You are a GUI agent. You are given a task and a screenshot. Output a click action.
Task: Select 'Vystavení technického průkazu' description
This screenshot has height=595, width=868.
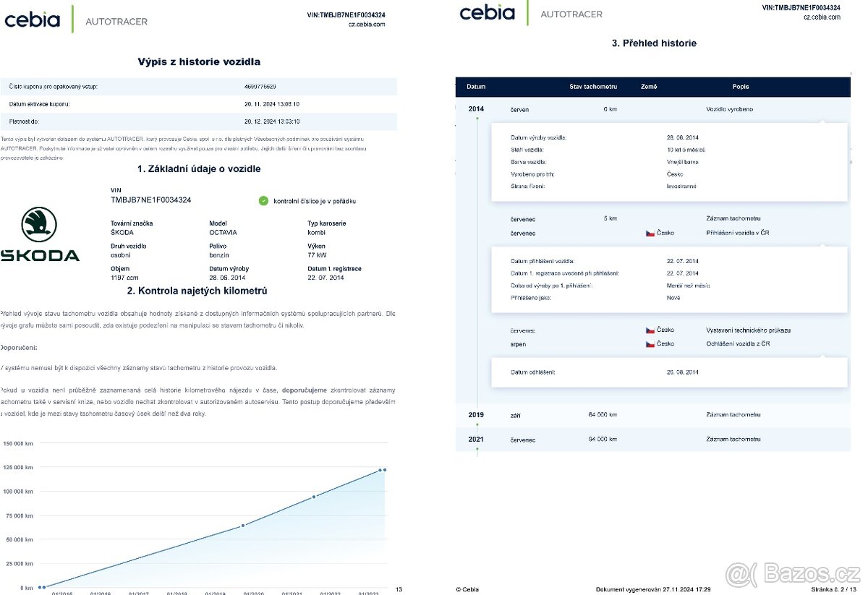pos(748,330)
